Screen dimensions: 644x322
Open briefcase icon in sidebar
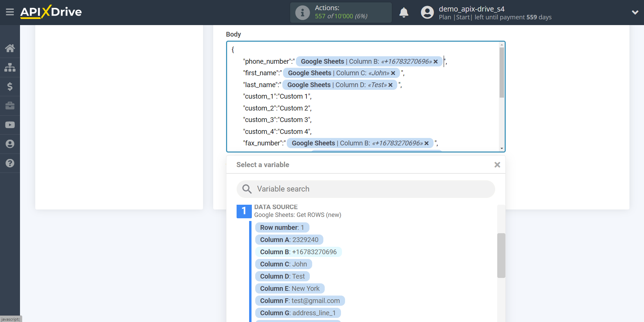point(10,106)
